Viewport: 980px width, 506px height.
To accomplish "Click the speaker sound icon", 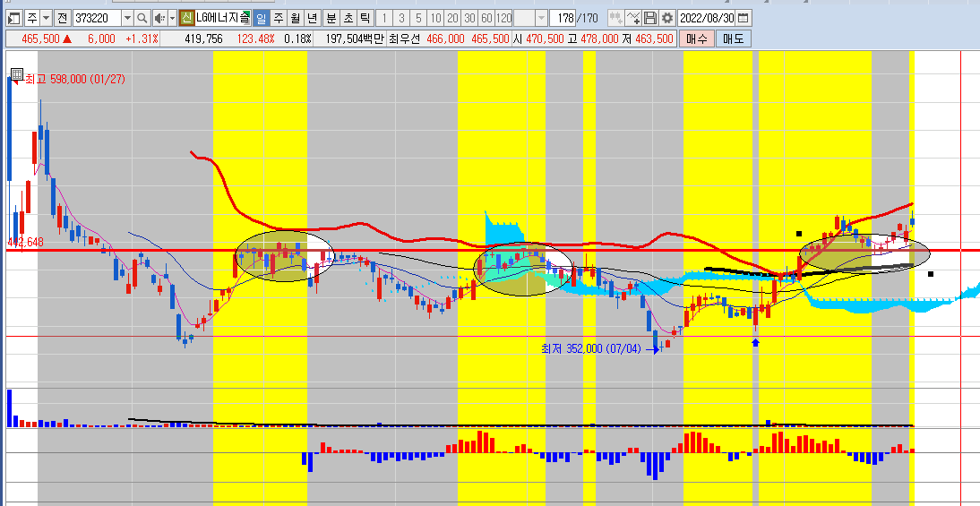I will [160, 18].
